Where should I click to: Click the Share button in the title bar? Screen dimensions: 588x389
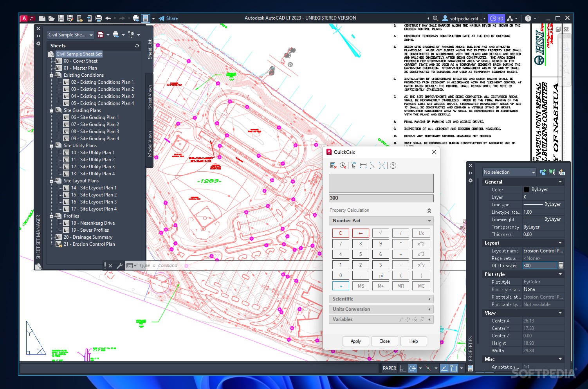point(168,18)
